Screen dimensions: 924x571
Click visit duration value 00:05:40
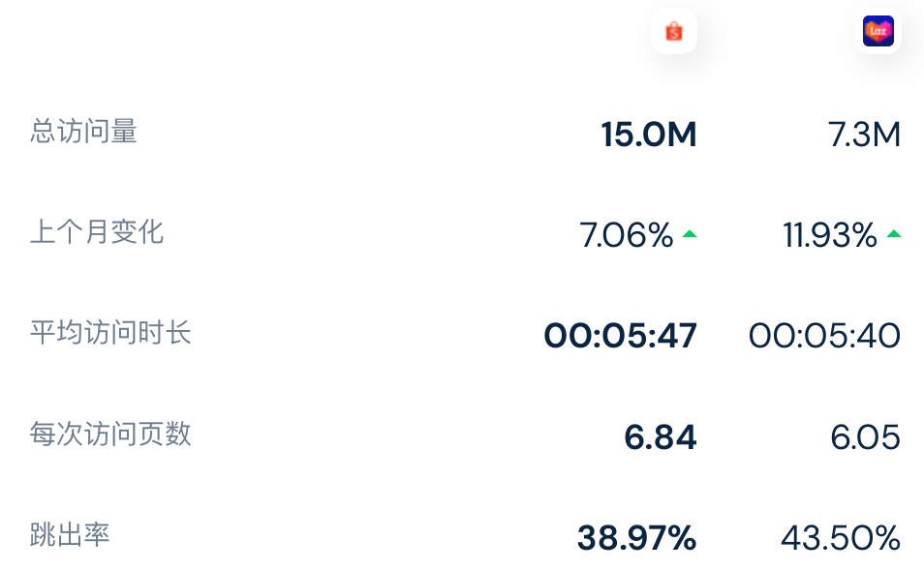tap(824, 336)
